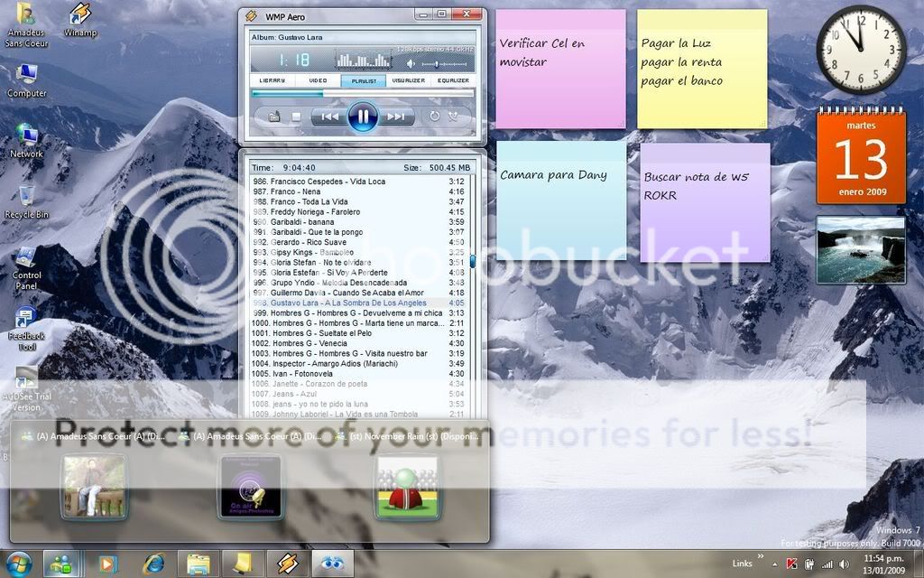Open file with the eject/open icon
Viewport: 924px width, 578px height.
(274, 117)
